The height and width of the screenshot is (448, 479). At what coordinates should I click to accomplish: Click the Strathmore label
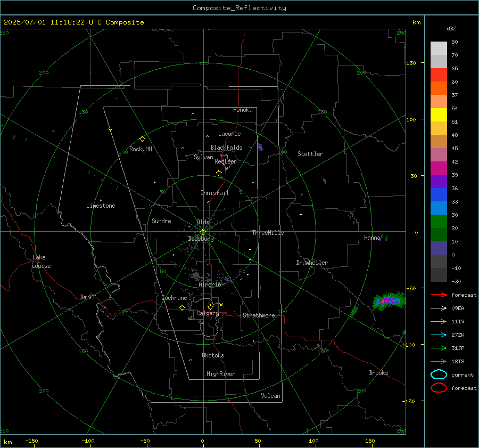pos(259,315)
